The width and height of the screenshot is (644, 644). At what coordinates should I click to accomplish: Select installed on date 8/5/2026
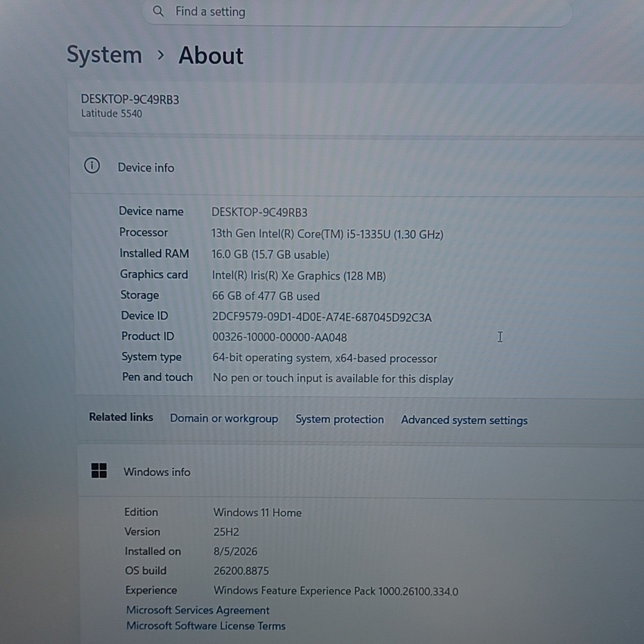pos(235,552)
